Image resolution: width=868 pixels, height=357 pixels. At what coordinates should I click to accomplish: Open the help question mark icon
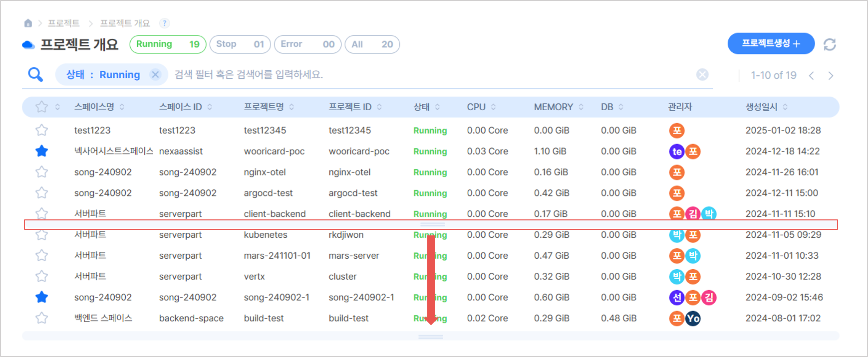(x=164, y=23)
